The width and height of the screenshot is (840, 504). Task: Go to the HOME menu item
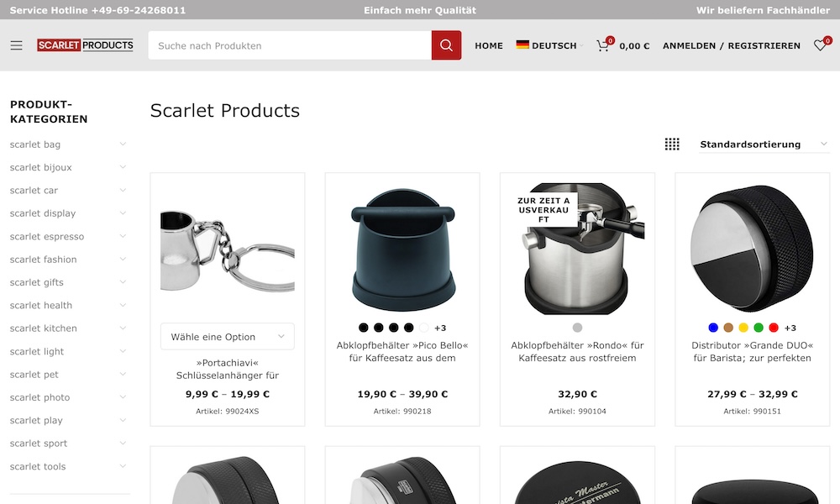[x=489, y=46]
